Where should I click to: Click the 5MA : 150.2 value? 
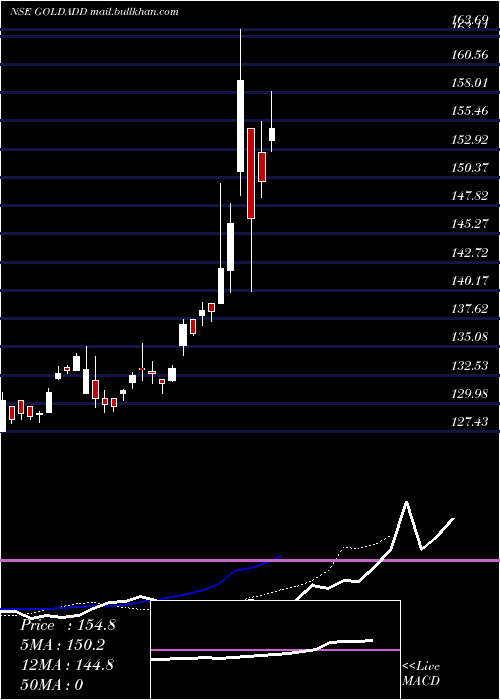point(63,645)
